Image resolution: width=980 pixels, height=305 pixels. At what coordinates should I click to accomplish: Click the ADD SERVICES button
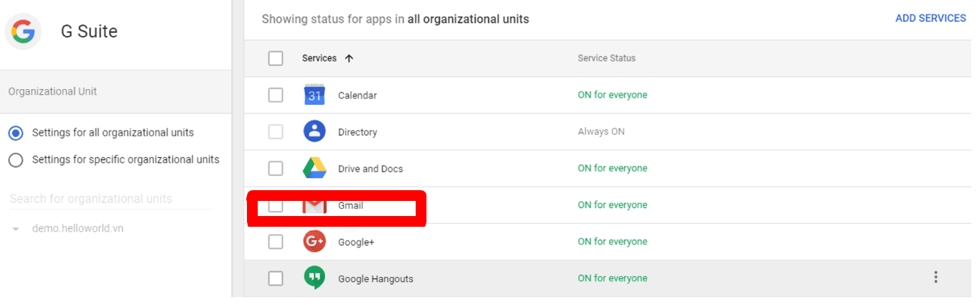point(930,18)
